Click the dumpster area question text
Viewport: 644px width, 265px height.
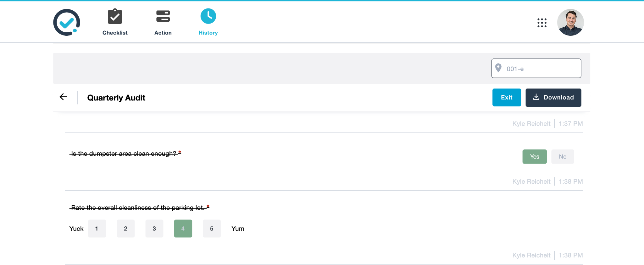pos(125,154)
